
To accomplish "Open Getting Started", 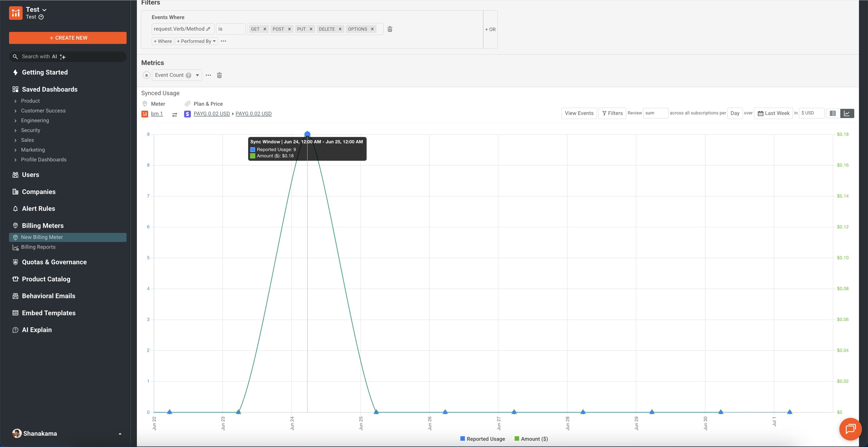I will click(44, 72).
